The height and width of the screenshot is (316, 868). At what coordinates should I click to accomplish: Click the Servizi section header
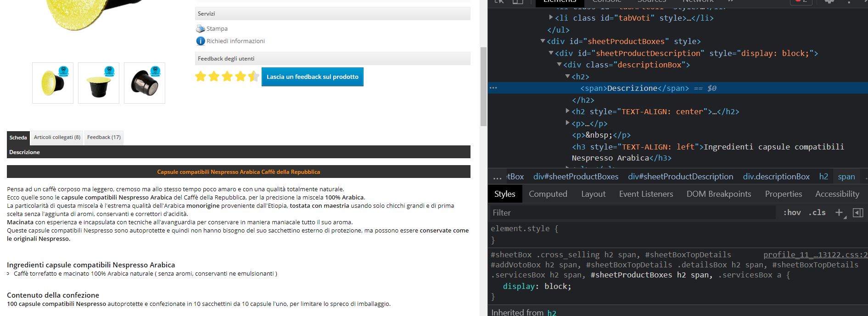click(333, 13)
